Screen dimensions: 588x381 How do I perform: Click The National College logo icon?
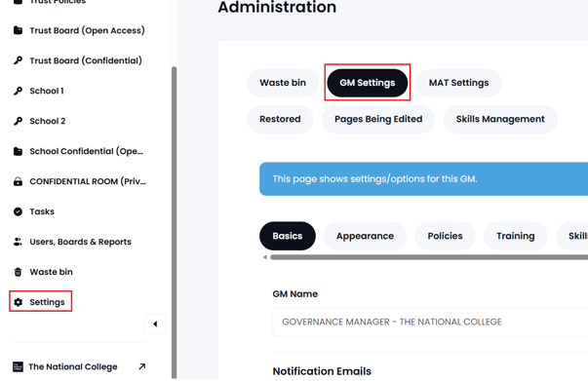coord(18,366)
